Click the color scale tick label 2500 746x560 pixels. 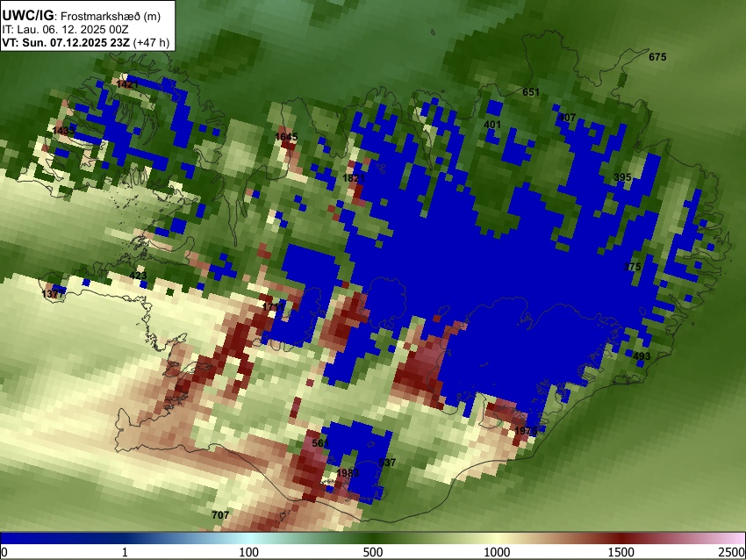tap(732, 552)
